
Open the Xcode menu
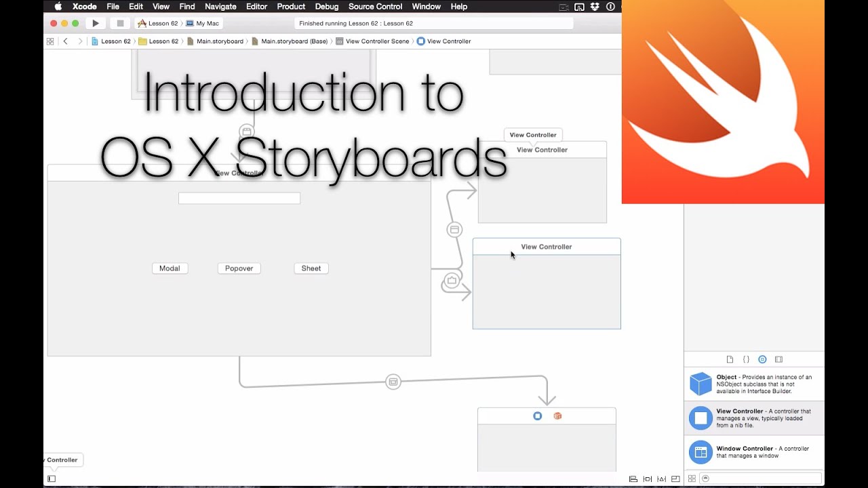[85, 6]
